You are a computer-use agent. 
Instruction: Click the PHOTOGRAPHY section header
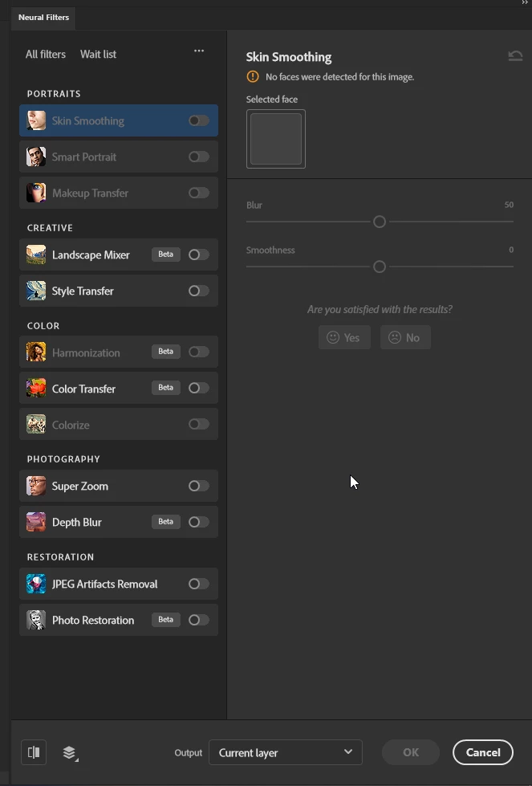pyautogui.click(x=63, y=459)
